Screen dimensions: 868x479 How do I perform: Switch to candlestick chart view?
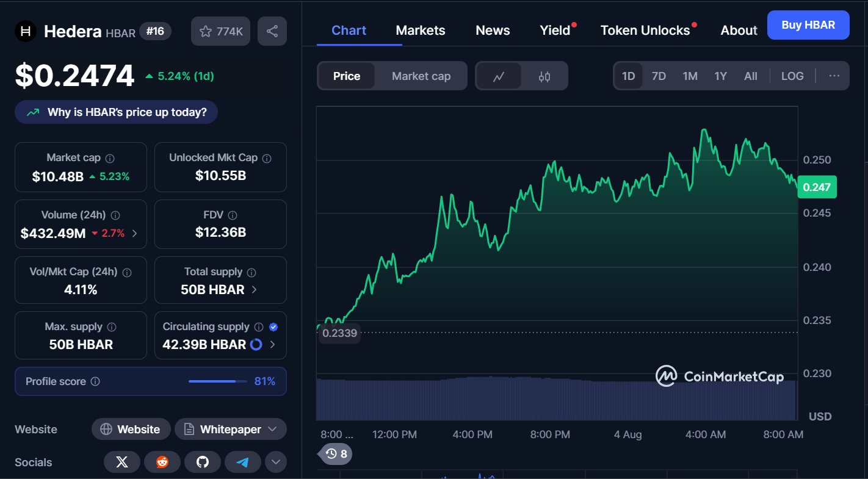(544, 76)
